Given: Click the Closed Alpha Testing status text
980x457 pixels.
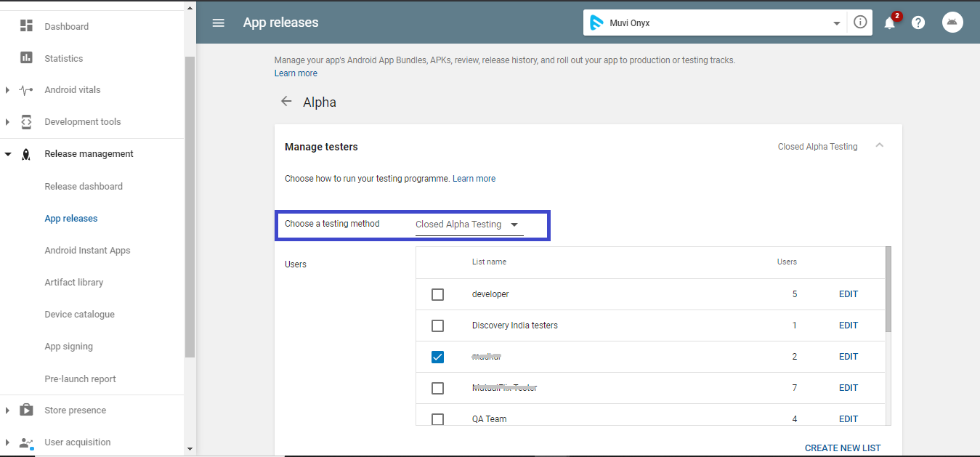Looking at the screenshot, I should click(817, 147).
